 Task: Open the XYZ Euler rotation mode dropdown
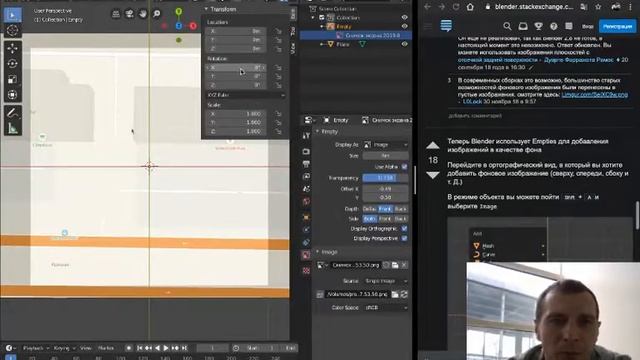(246, 95)
